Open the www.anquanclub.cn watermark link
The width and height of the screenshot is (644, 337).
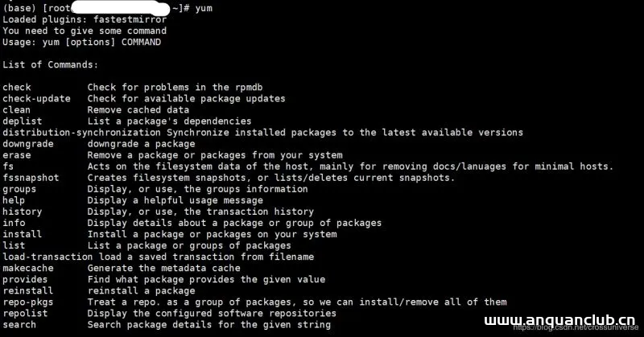(559, 320)
